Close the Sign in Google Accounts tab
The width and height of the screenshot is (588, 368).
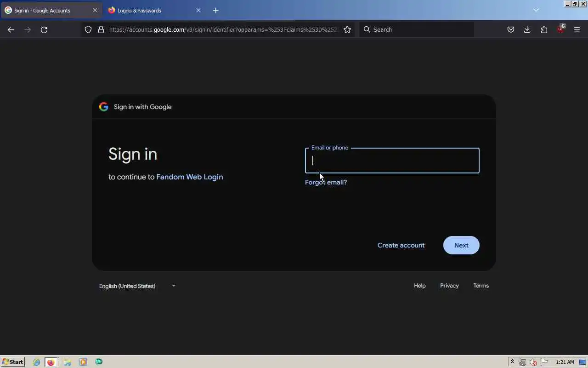click(95, 10)
